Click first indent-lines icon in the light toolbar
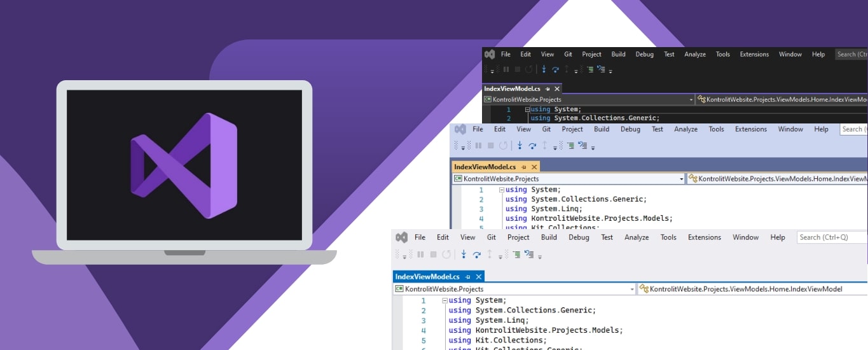Screen dimensions: 868x350 click(516, 255)
